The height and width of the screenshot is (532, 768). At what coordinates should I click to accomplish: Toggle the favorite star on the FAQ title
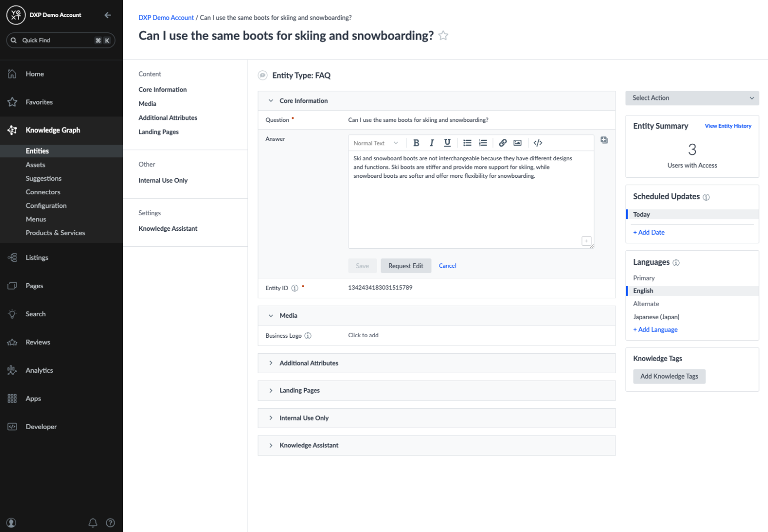pos(443,35)
